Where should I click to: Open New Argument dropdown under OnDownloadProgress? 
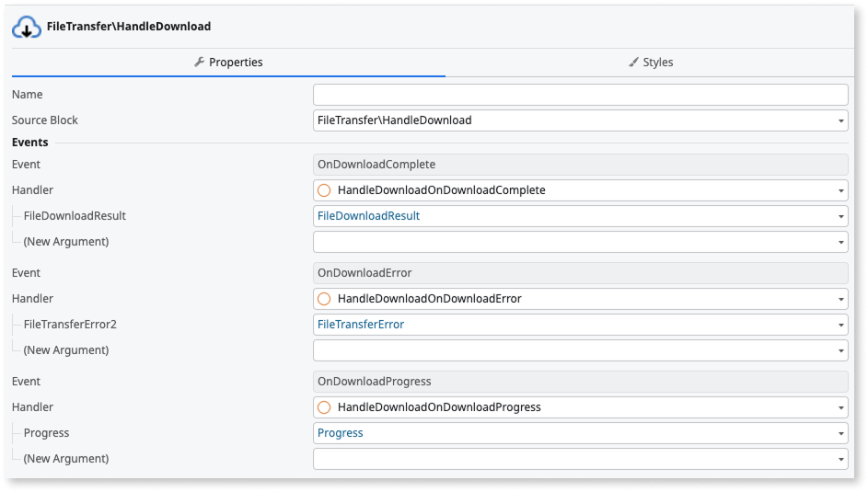coord(840,459)
